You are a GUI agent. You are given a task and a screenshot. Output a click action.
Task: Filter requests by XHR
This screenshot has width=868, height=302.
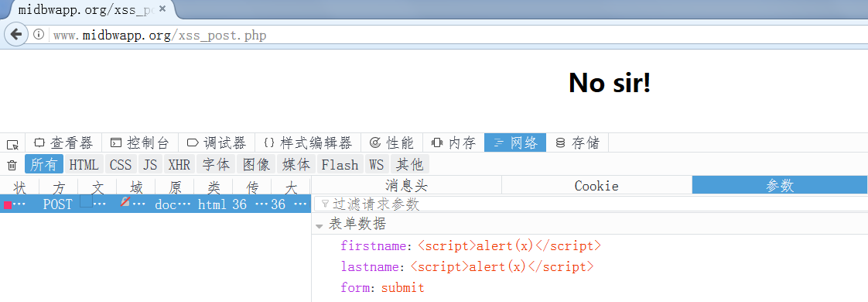tap(179, 165)
